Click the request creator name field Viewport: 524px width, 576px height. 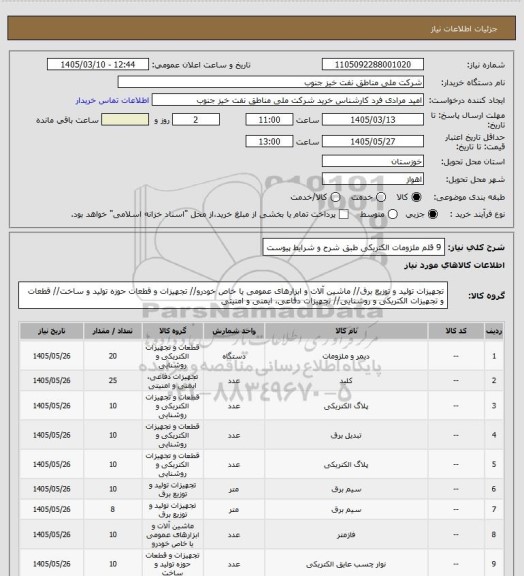(x=288, y=100)
